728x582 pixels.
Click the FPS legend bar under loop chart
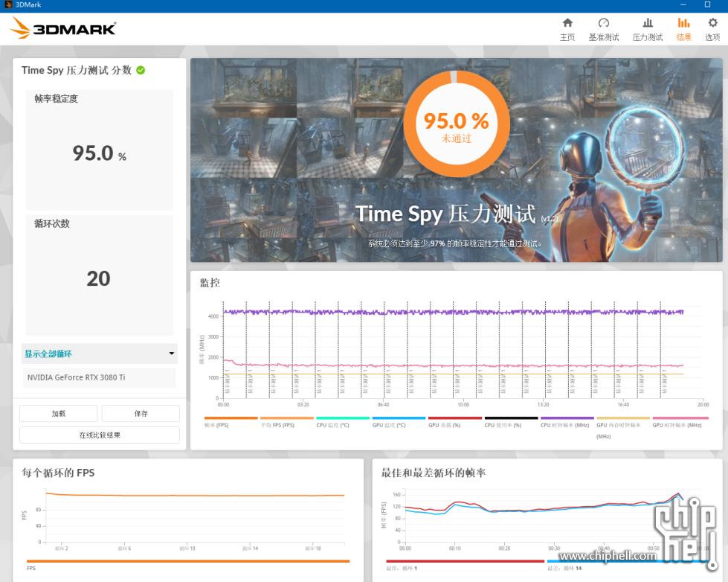188,562
